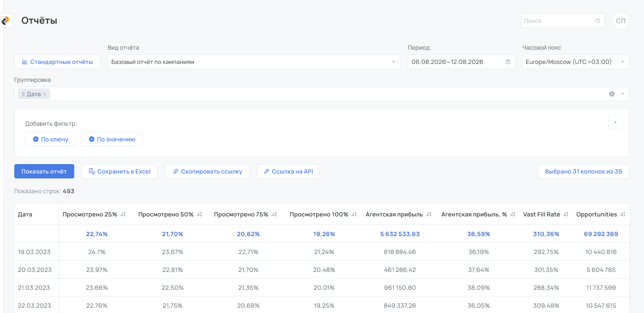Click Сохранить в Excel button
The image size is (644, 313).
coord(119,171)
